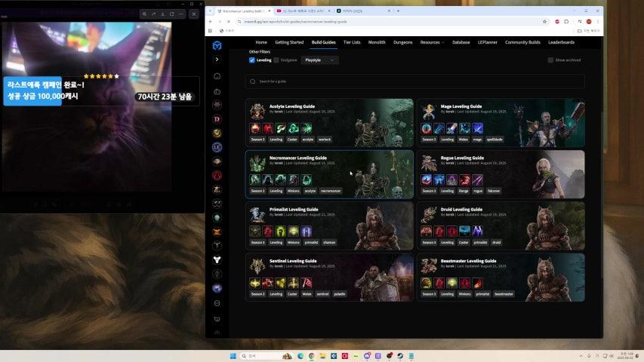This screenshot has height=362, width=644.
Task: Switch to the YouTube browser tab
Action: [303, 11]
